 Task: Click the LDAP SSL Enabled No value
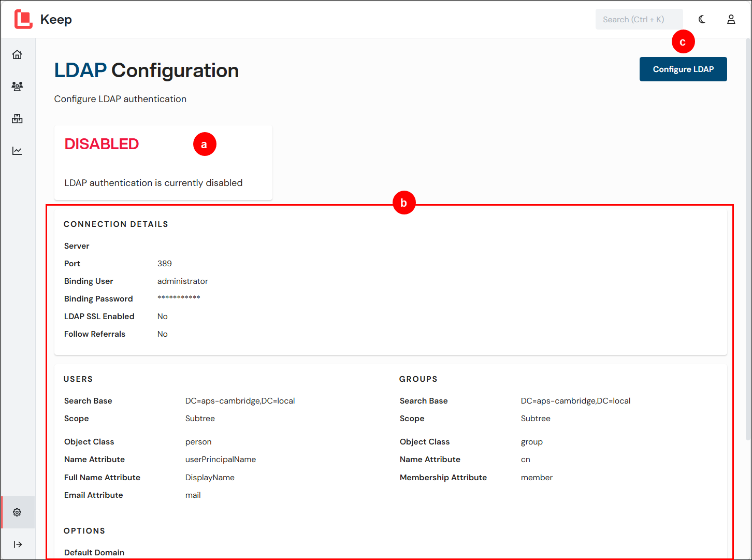pos(163,317)
